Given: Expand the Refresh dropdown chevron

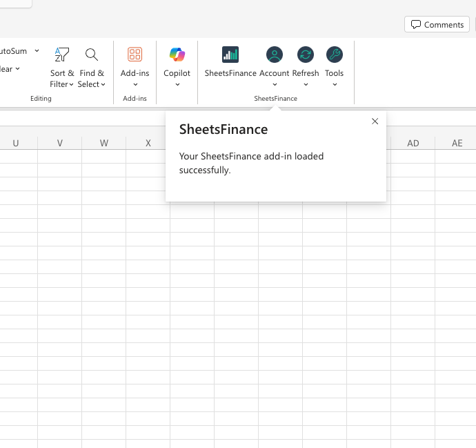Looking at the screenshot, I should coord(306,84).
